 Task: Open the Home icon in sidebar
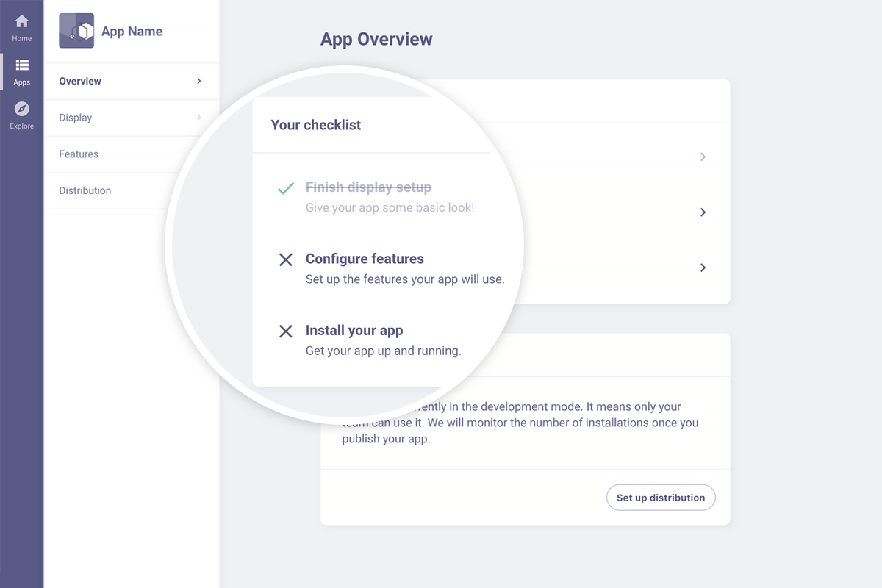(22, 21)
